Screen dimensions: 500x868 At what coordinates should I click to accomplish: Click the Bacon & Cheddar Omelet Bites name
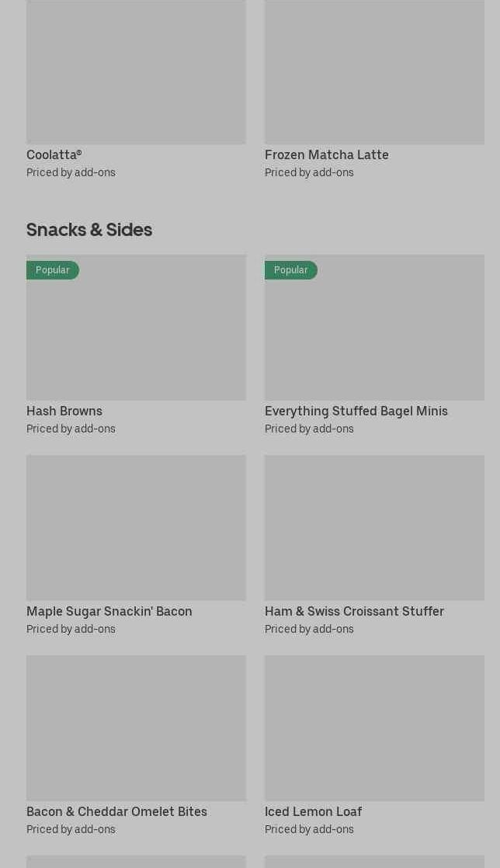point(116,811)
